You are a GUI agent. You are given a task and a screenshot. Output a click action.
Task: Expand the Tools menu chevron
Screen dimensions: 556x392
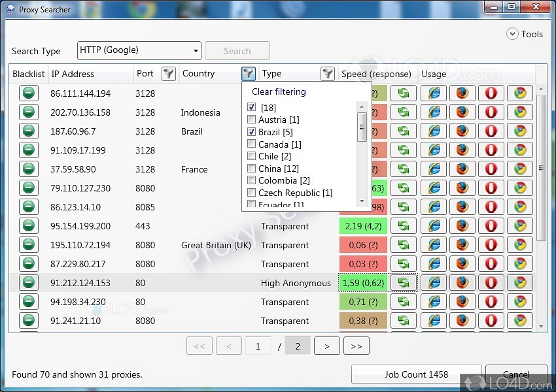click(x=512, y=34)
